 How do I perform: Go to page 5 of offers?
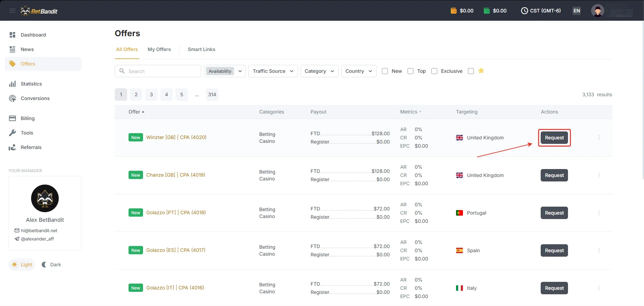pyautogui.click(x=182, y=95)
